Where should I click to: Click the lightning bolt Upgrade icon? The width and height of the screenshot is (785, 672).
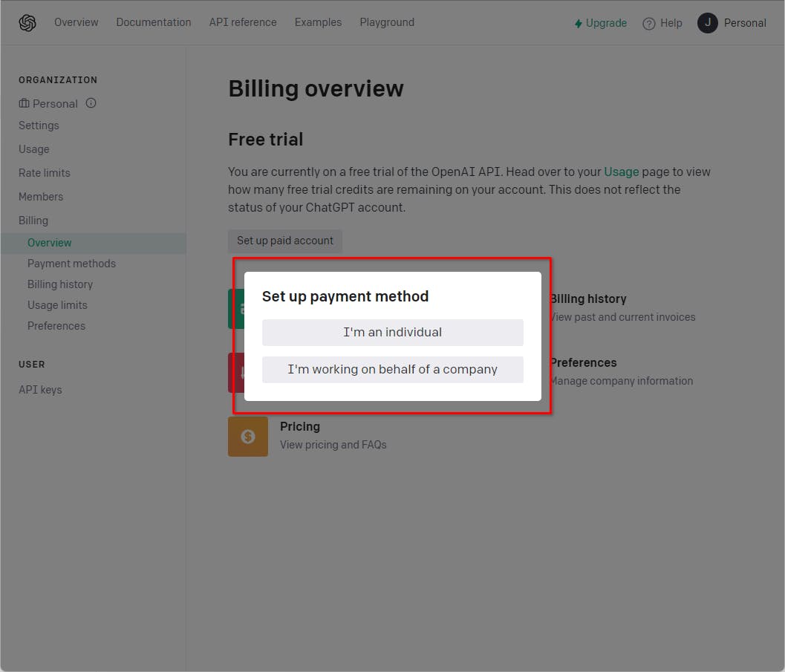click(579, 23)
